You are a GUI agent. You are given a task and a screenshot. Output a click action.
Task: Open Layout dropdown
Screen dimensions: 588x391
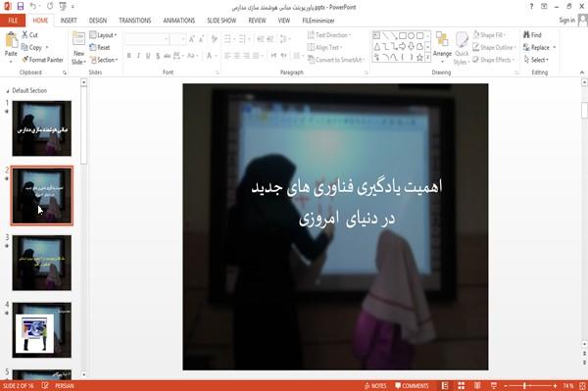coord(103,35)
